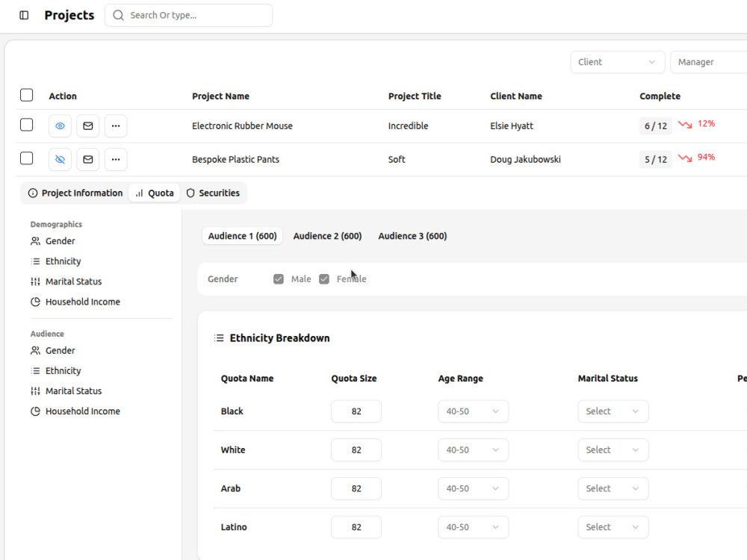
Task: Click the Ethnicity Breakdown list icon
Action: click(x=219, y=338)
